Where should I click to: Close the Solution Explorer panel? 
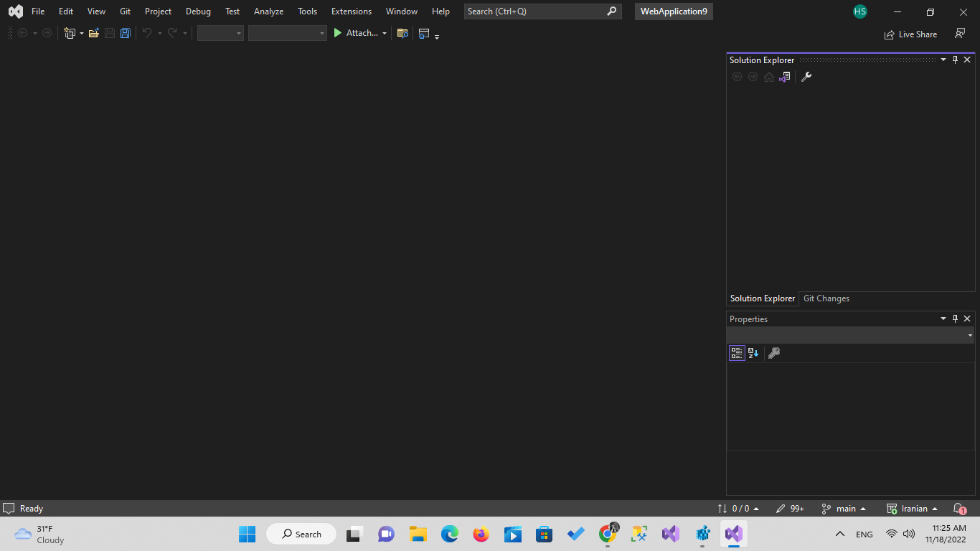[x=967, y=60]
